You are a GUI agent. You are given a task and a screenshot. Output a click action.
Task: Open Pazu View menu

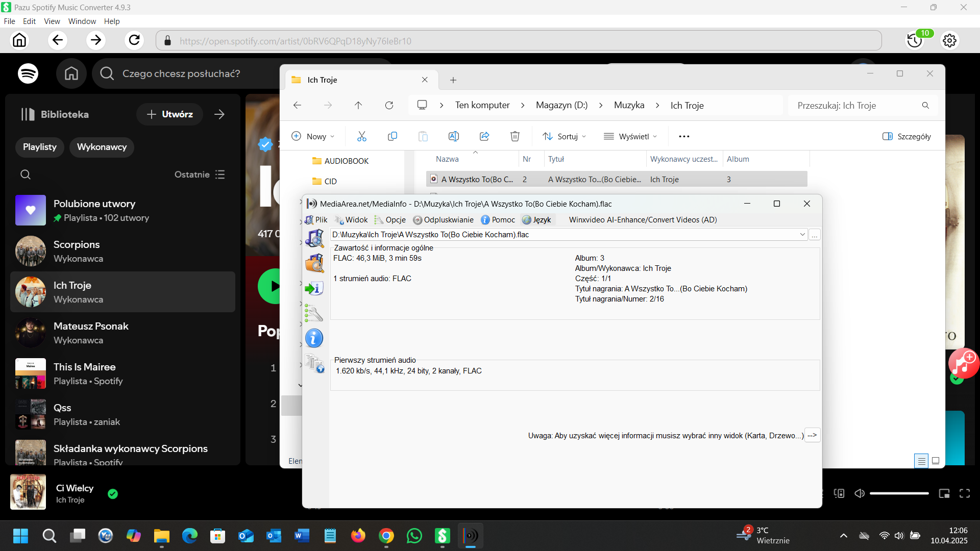click(52, 21)
